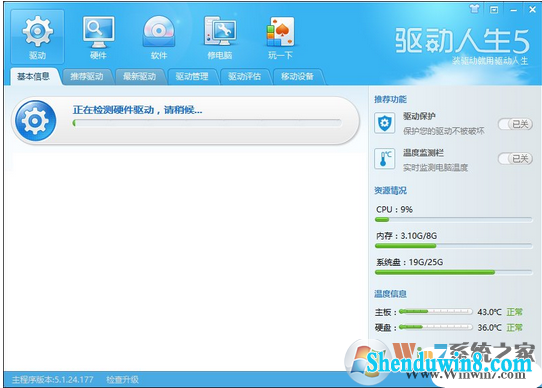Click the 内存 memory usage bar
542x388 pixels.
[454, 246]
